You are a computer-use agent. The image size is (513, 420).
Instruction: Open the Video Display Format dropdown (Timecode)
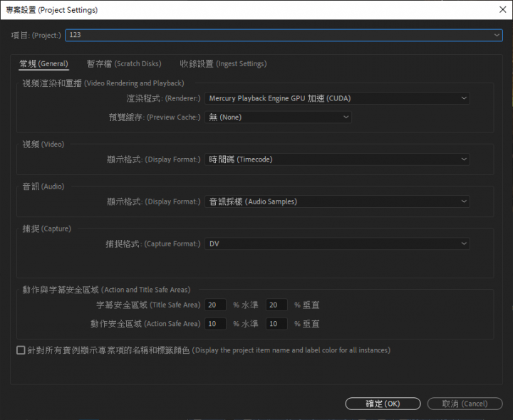tap(337, 159)
